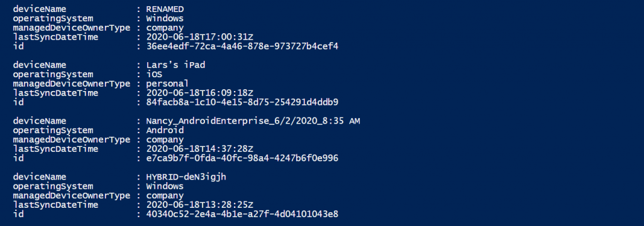Image resolution: width=644 pixels, height=226 pixels.
Task: Click the Android operating system value
Action: point(165,130)
